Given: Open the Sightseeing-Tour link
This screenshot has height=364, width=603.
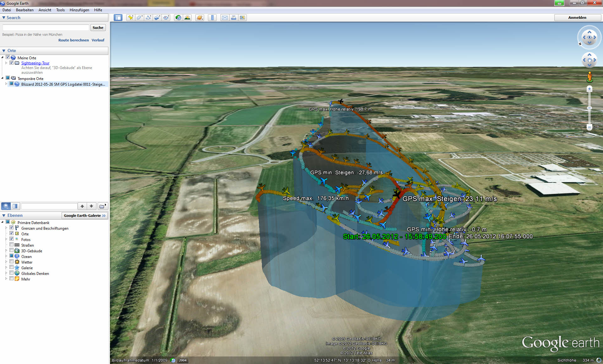Looking at the screenshot, I should point(35,63).
